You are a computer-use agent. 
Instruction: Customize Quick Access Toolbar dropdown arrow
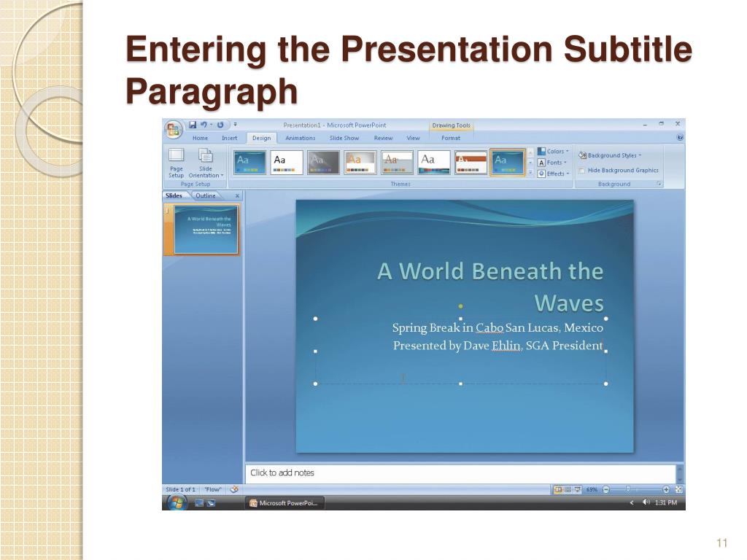click(x=236, y=125)
